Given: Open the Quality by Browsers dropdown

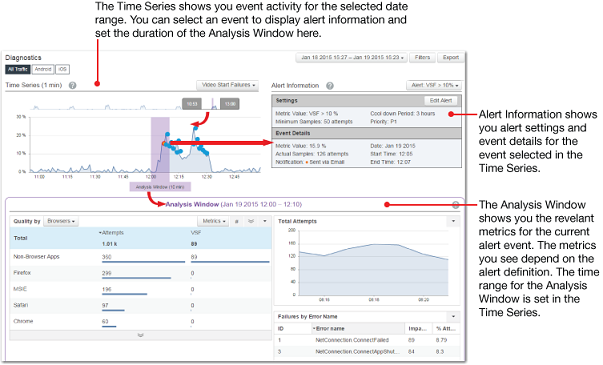Looking at the screenshot, I should click(61, 221).
